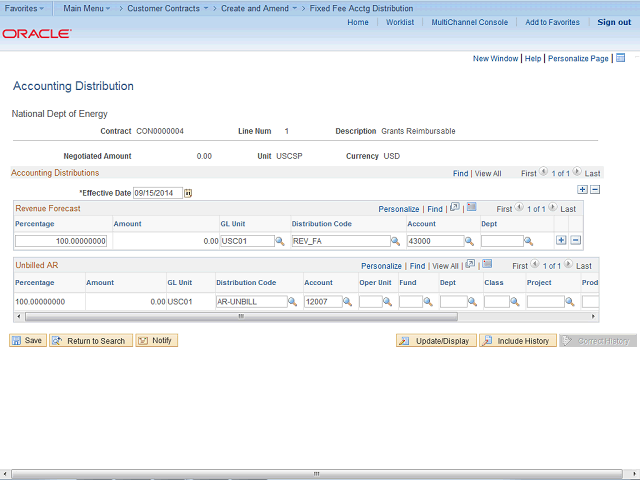This screenshot has height=480, width=640.
Task: Open lookup for AR-UNBILL Distribution Code
Action: (x=293, y=301)
